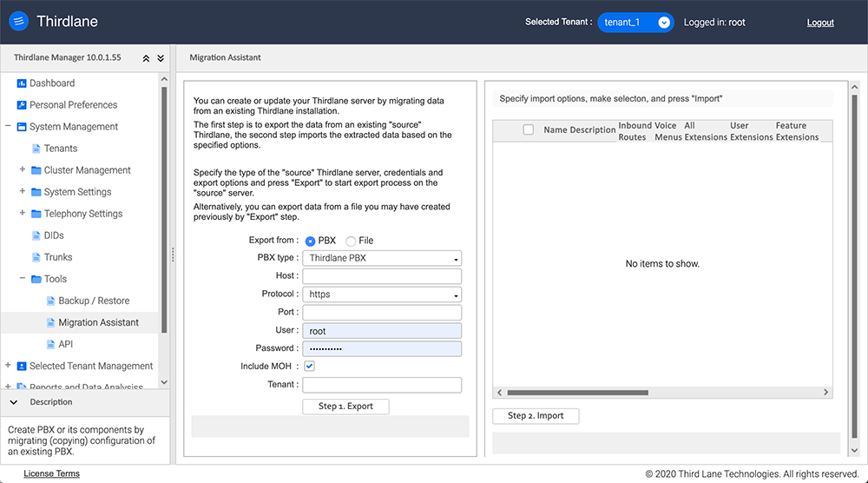Open Personal Preferences page

(x=74, y=105)
